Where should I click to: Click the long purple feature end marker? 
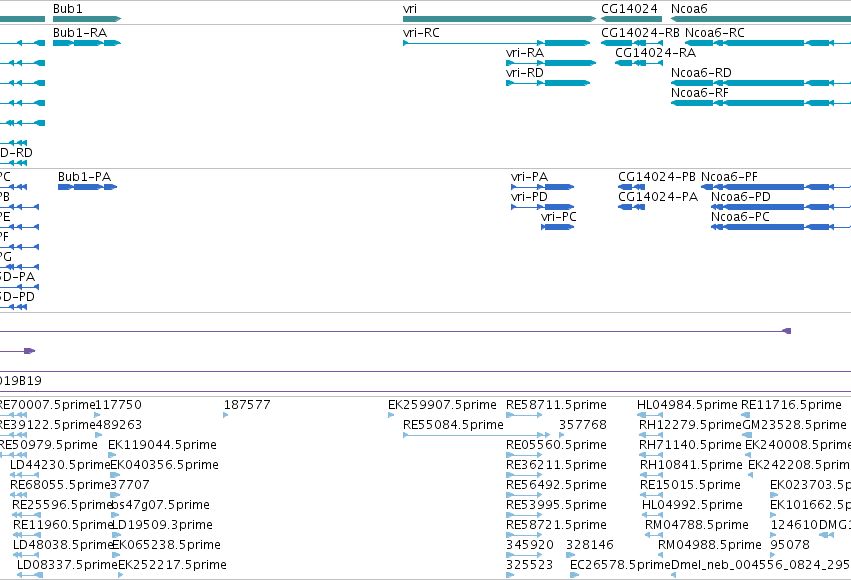click(x=786, y=331)
